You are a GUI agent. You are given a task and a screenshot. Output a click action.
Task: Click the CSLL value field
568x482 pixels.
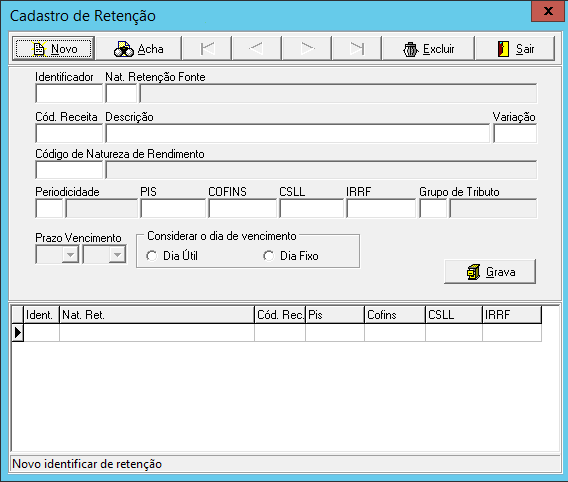point(312,208)
